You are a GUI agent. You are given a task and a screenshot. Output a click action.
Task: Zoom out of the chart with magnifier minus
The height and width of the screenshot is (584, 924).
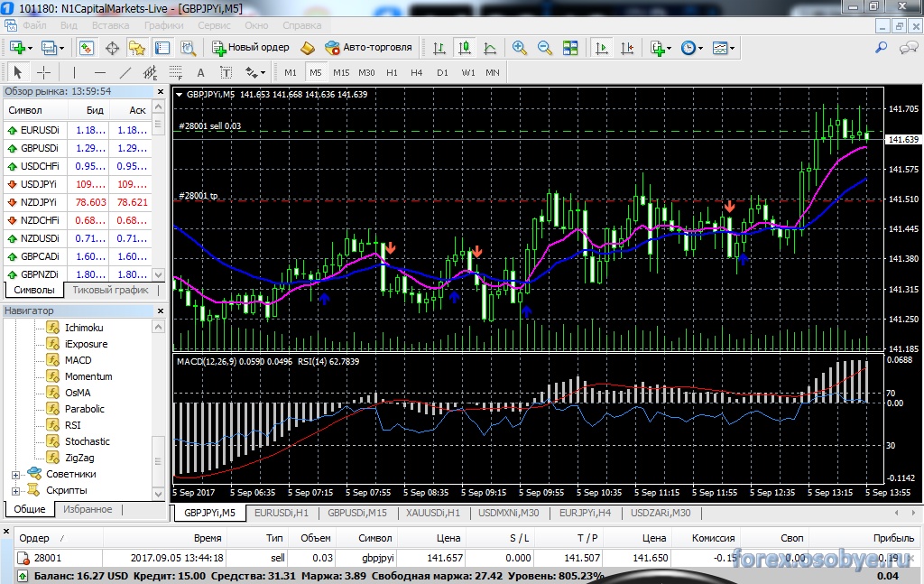545,48
